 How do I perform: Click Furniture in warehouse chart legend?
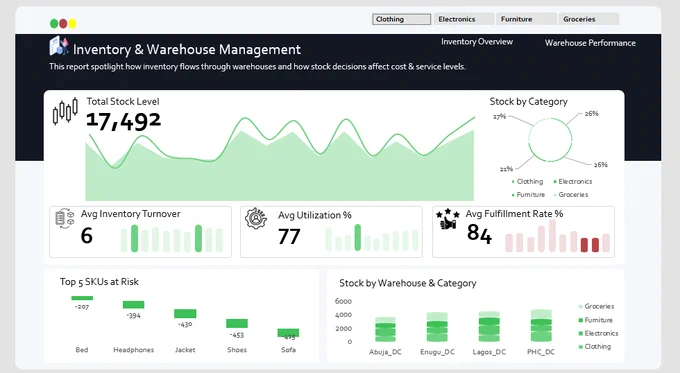[x=596, y=320]
